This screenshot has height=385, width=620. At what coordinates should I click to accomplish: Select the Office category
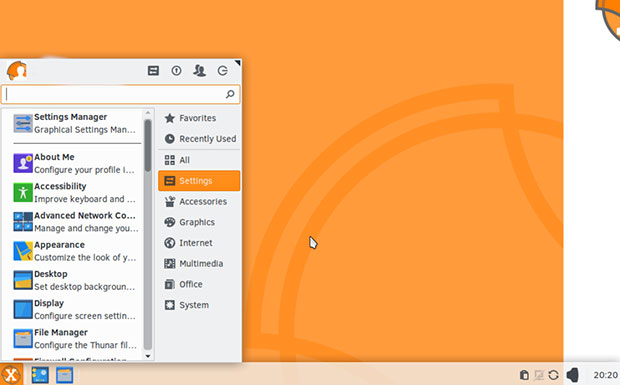199,284
